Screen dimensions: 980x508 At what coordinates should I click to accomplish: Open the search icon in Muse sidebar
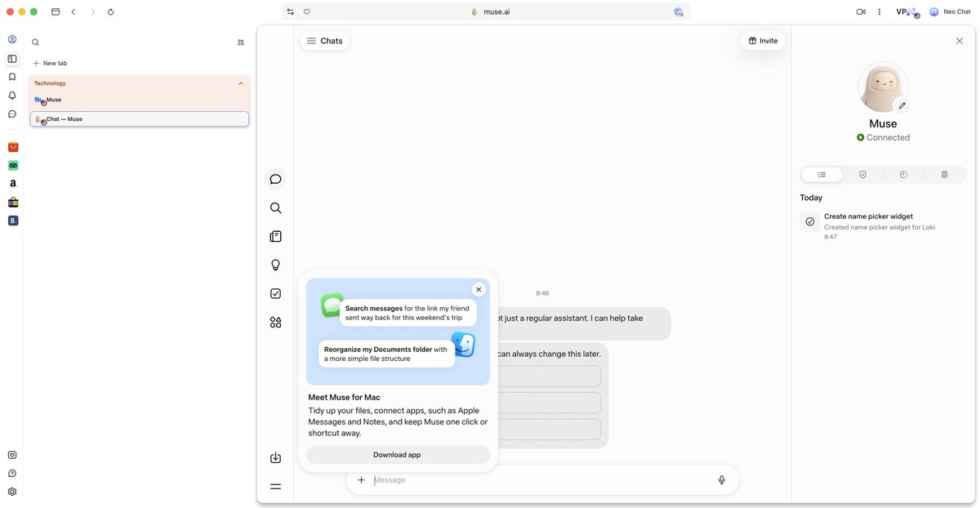[x=275, y=208]
